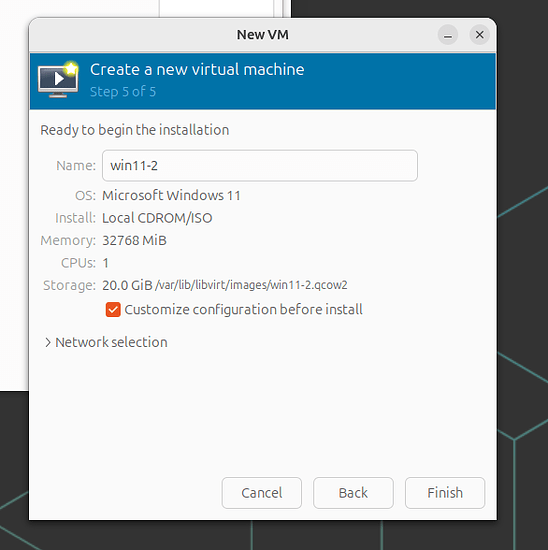Click inside the Name field containing win11-2
This screenshot has width=548, height=550.
(x=260, y=166)
